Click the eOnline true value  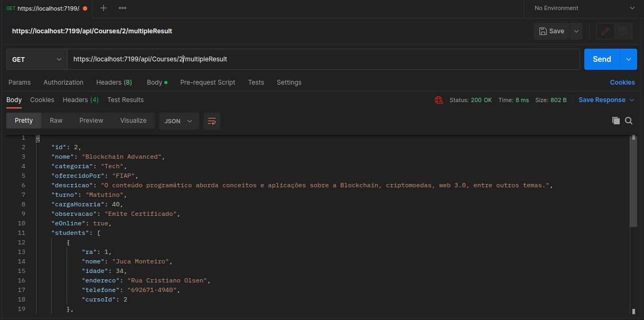[x=100, y=223]
